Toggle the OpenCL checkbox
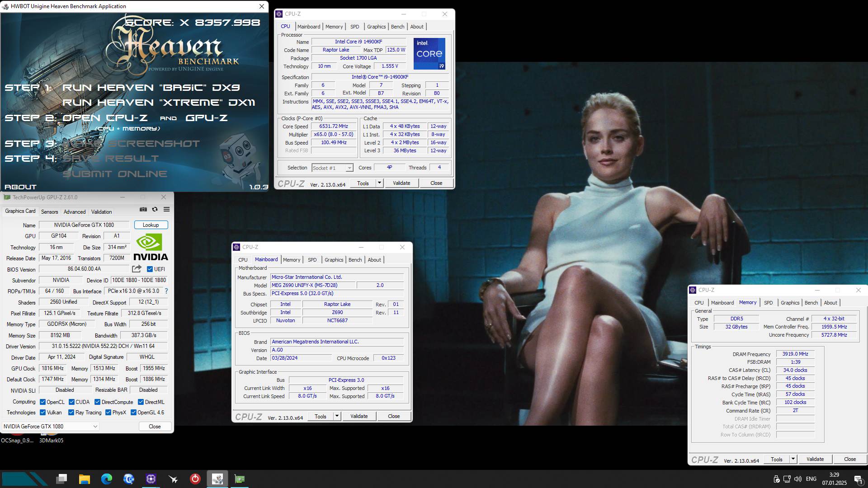The height and width of the screenshot is (488, 868). (42, 402)
